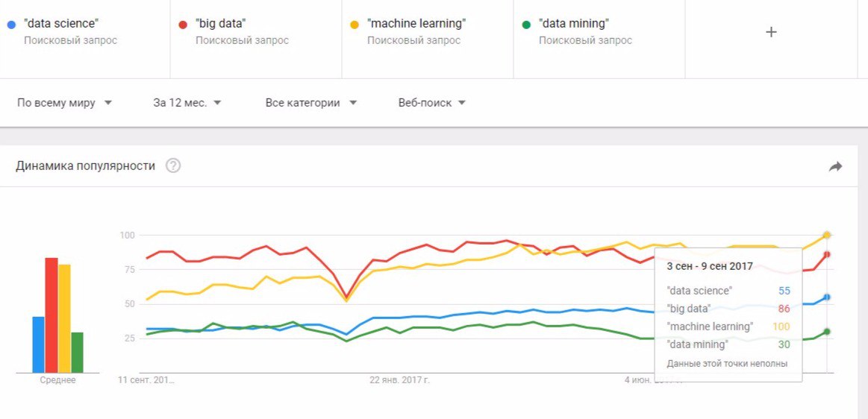Click the plus icon to add comparison
868x419 pixels.
(x=772, y=32)
